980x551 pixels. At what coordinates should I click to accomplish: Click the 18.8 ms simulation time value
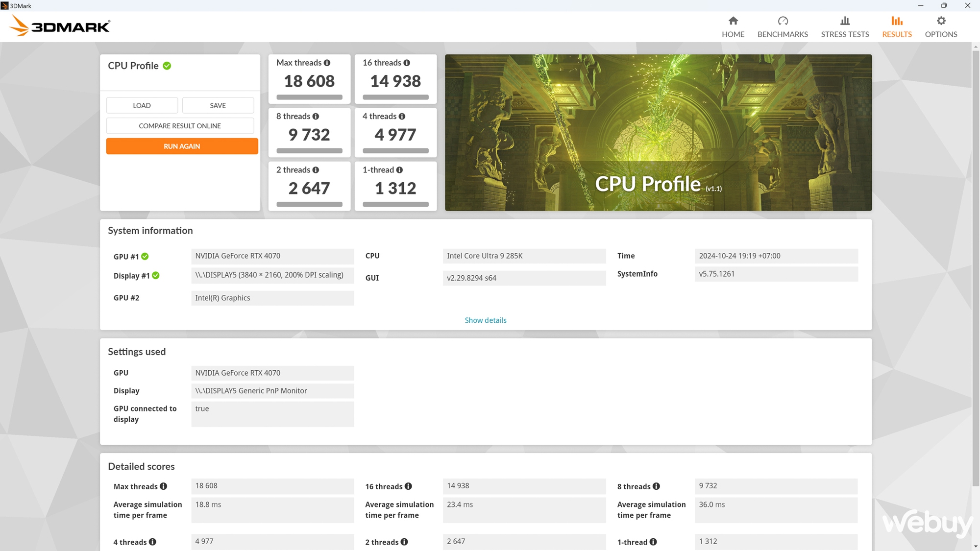click(x=272, y=510)
